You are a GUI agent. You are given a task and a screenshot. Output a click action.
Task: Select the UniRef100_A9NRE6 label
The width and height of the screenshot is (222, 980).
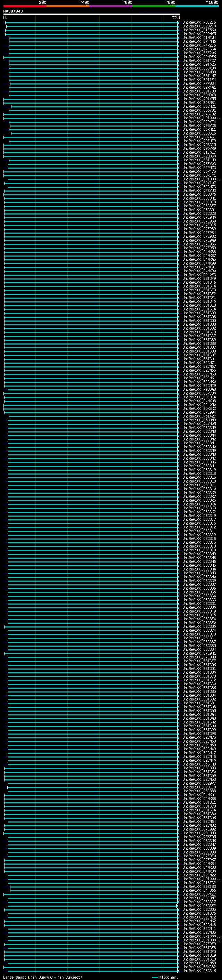point(199,57)
